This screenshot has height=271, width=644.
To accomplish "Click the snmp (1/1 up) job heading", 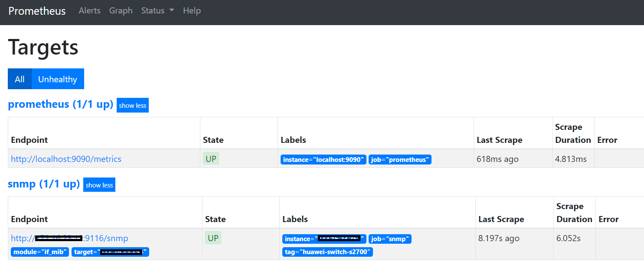I will pyautogui.click(x=44, y=184).
